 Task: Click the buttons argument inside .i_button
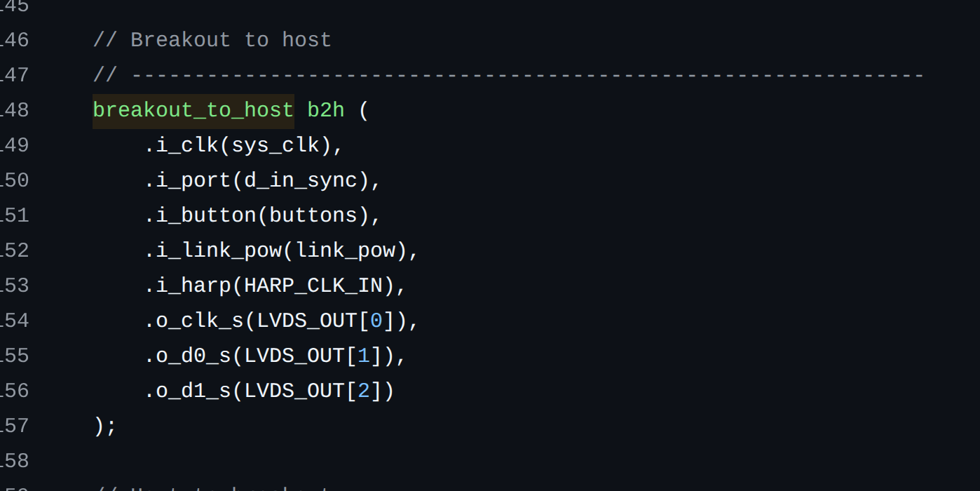pos(313,216)
